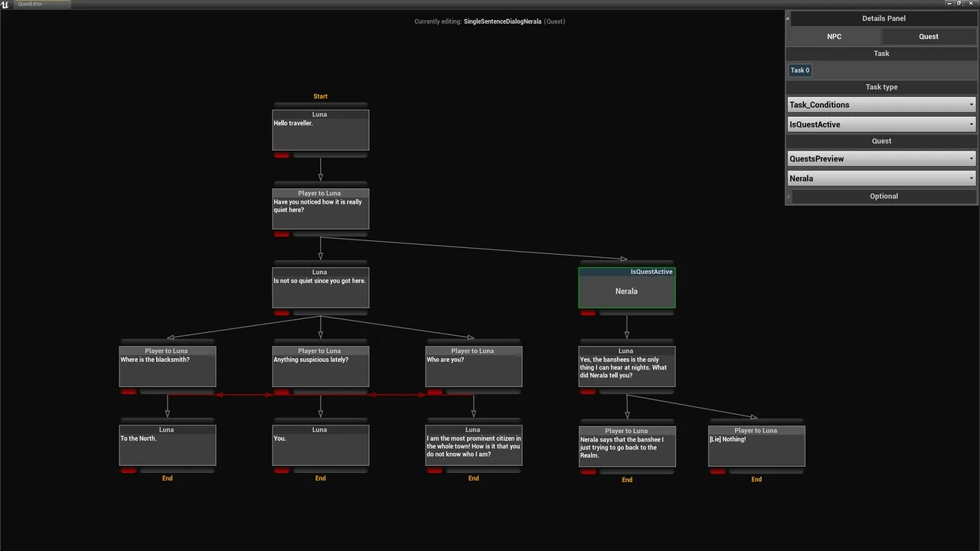Click the Unreal Engine logo icon

coord(5,5)
